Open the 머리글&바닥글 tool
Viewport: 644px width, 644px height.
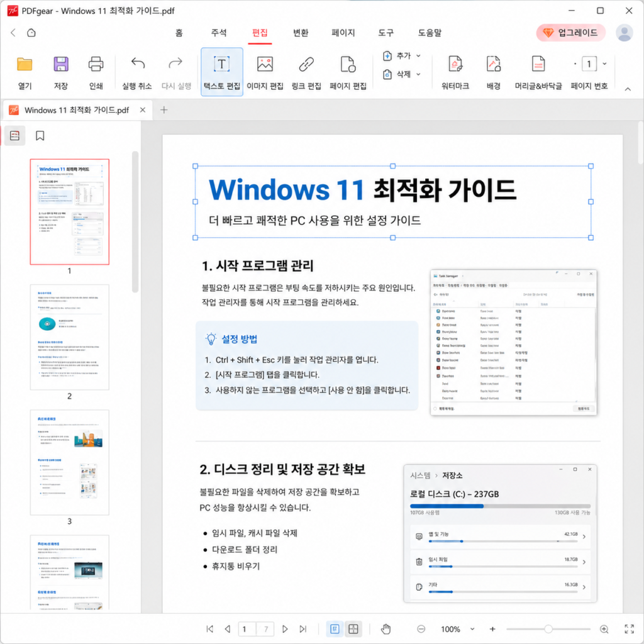(538, 72)
